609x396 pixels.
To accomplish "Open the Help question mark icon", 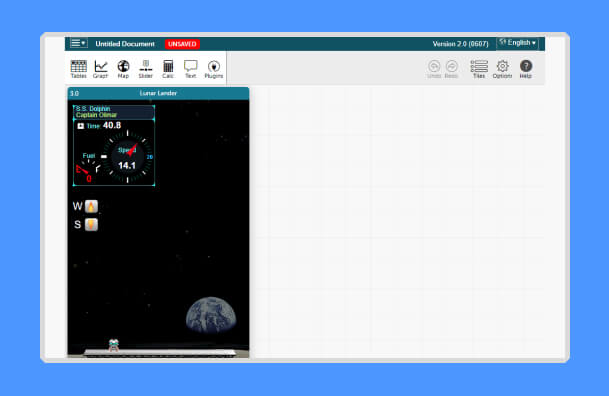I will (x=526, y=69).
